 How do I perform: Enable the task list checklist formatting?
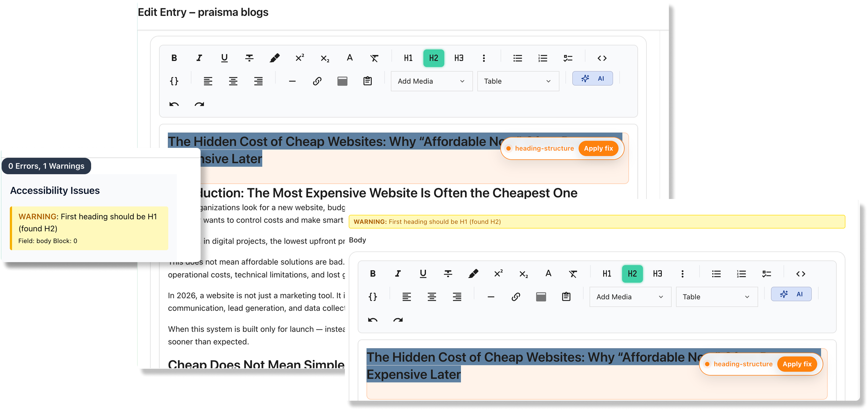(568, 58)
